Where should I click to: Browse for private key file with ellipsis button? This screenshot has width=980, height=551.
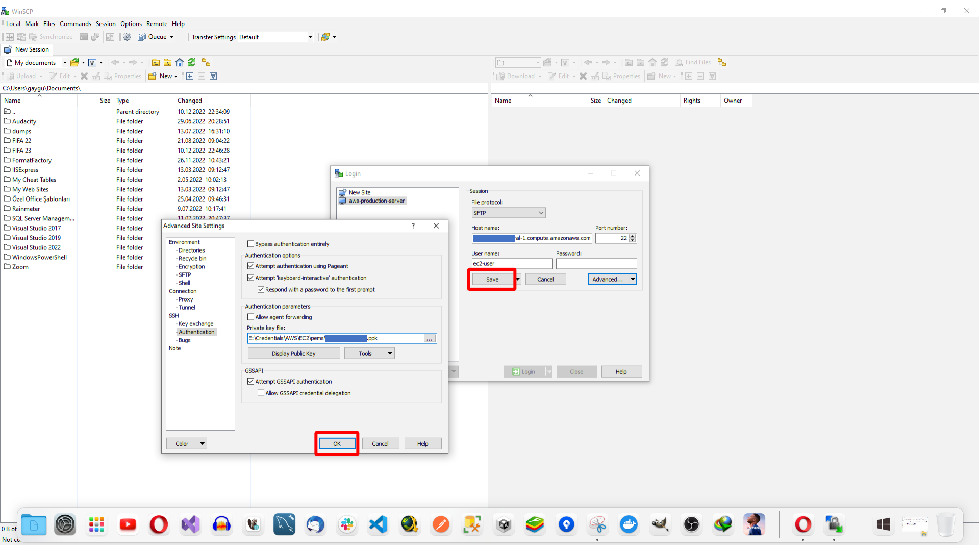pyautogui.click(x=430, y=338)
